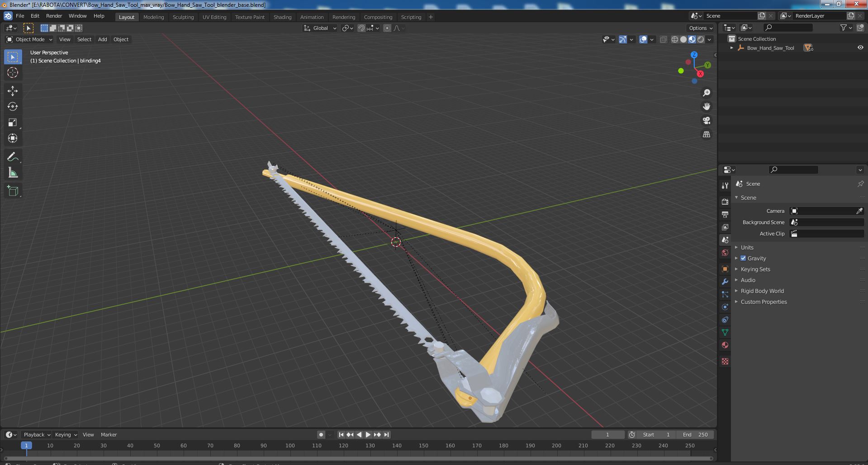Open the View Layer properties tab
This screenshot has width=868, height=465.
point(725,227)
